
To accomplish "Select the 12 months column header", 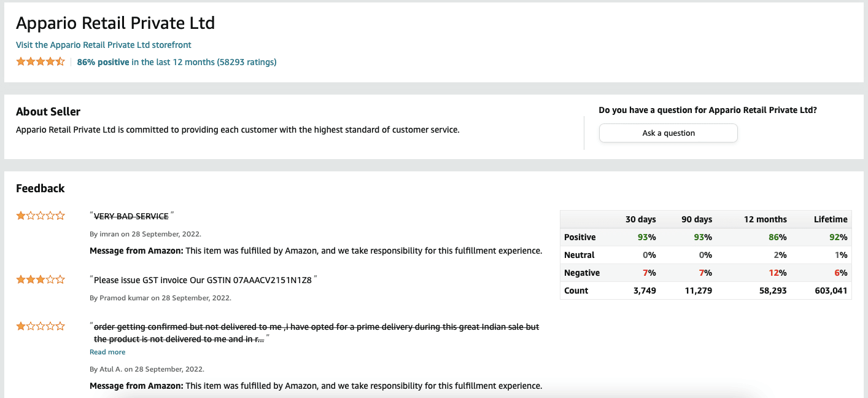I will coord(764,219).
